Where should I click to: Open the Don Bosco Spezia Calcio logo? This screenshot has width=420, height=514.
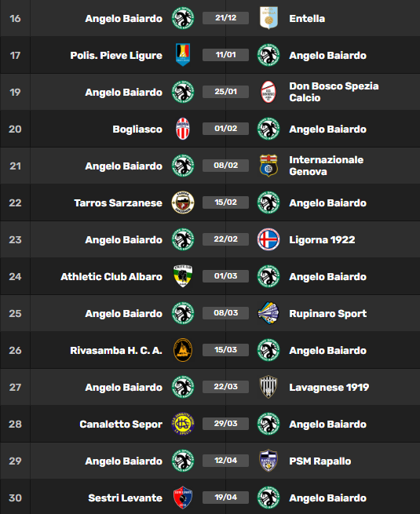[x=268, y=92]
